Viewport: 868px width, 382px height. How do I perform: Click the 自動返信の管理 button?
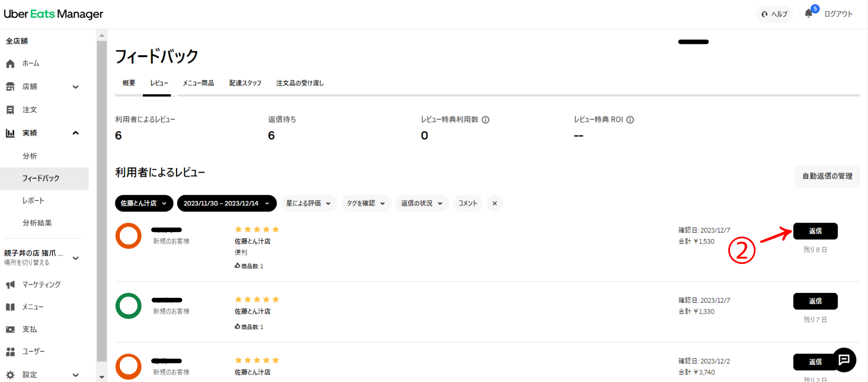[x=827, y=176]
